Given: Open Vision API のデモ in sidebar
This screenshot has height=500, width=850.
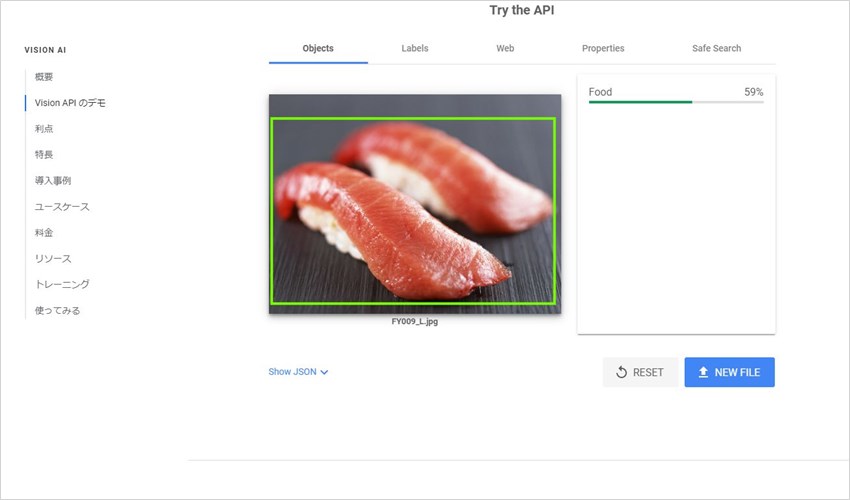Looking at the screenshot, I should pos(70,103).
